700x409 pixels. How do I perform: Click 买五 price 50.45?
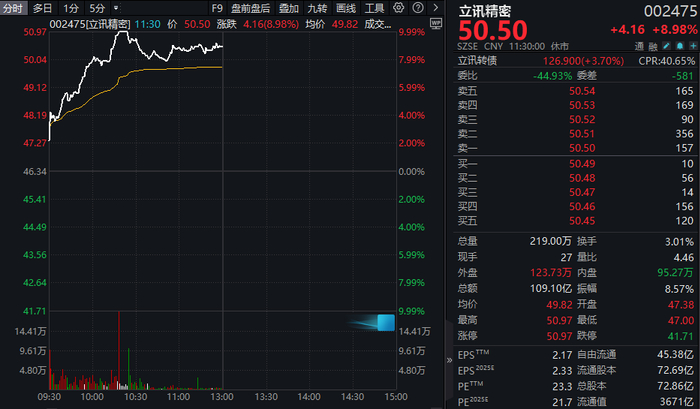pos(582,221)
